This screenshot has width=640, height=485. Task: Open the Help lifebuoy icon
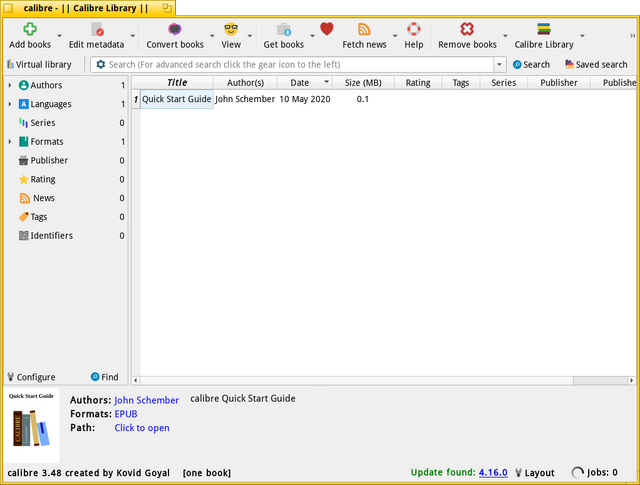413,29
